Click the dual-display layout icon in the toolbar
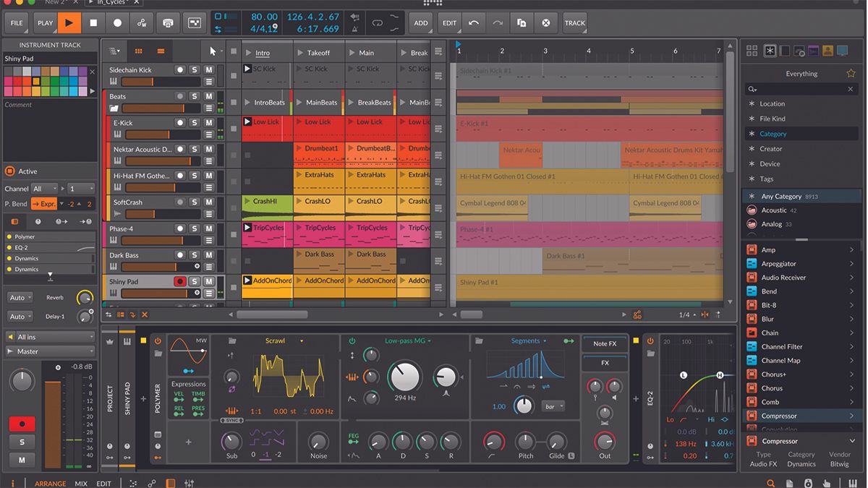The height and width of the screenshot is (488, 868). click(194, 22)
